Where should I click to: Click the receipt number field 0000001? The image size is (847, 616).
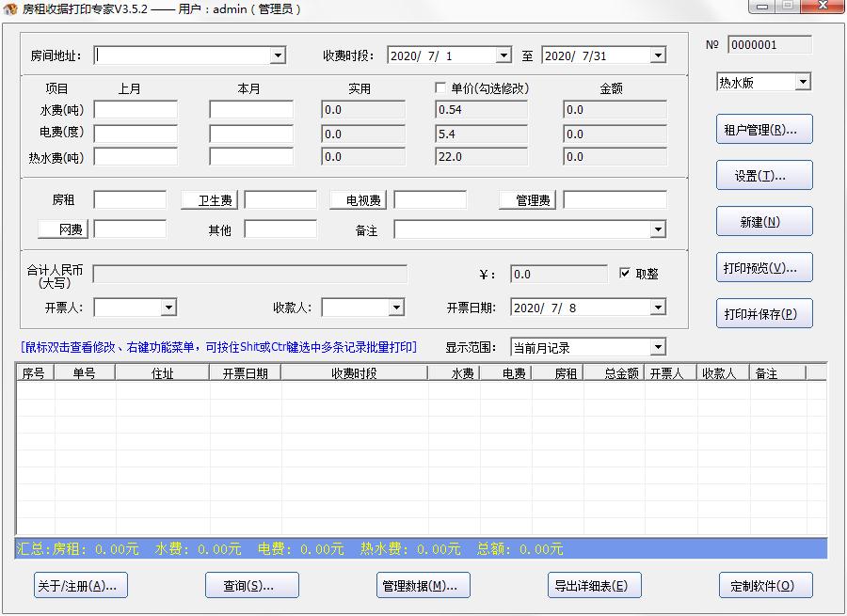click(770, 45)
